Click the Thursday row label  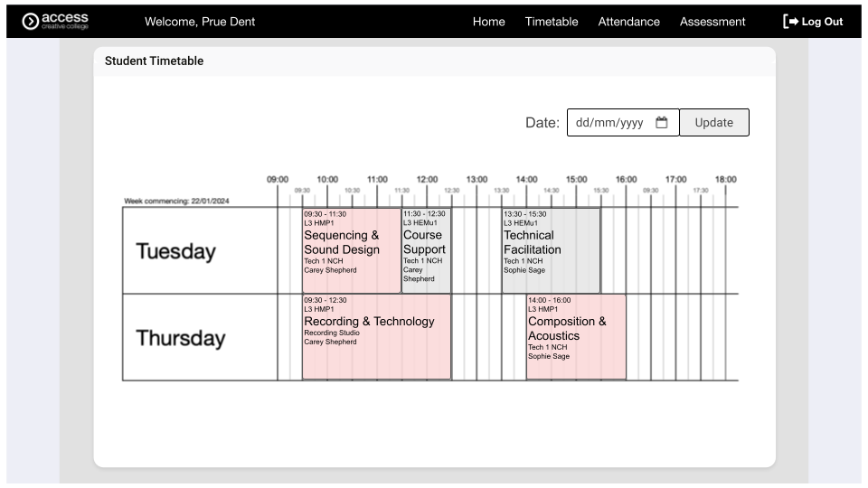180,338
